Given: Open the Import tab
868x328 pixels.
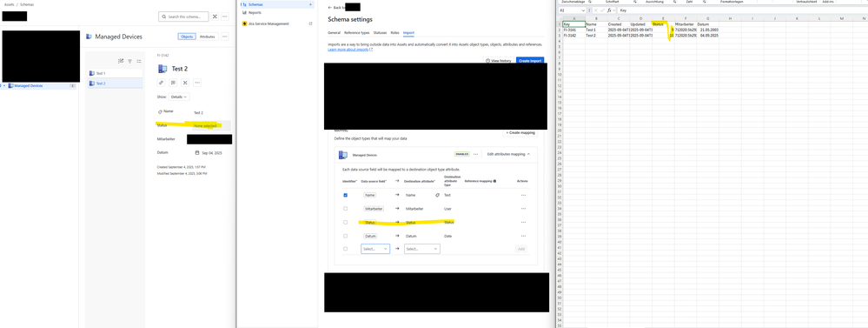Looking at the screenshot, I should (408, 33).
